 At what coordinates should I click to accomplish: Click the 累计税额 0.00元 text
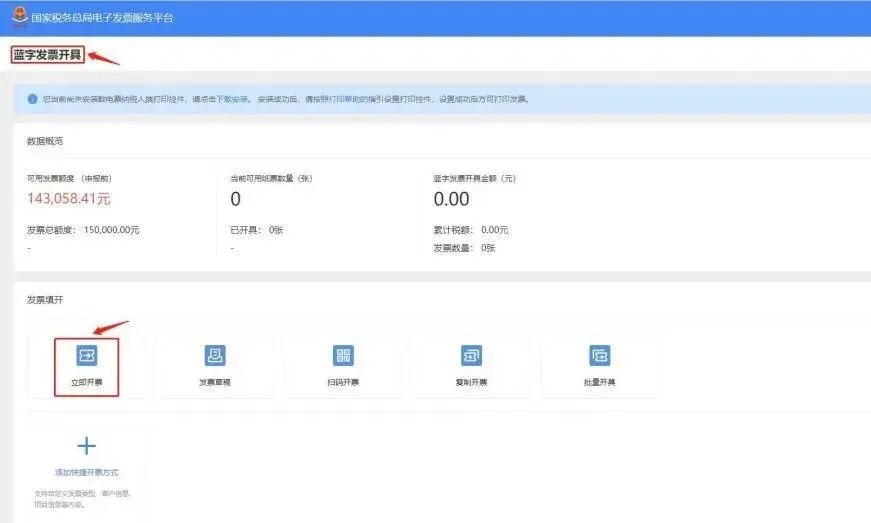click(x=471, y=230)
